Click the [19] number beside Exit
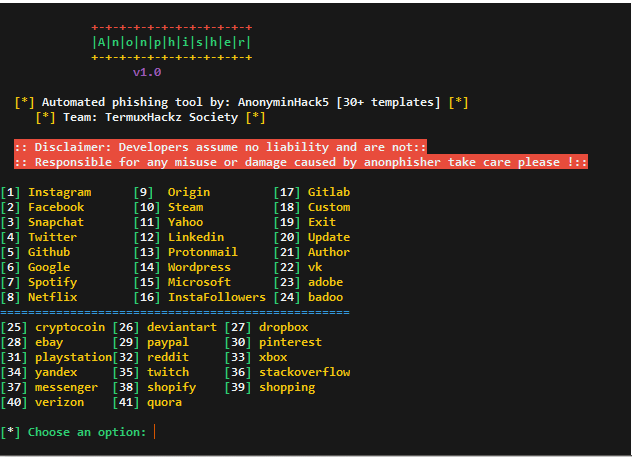Screen dimensions: 632x457 pos(287,222)
